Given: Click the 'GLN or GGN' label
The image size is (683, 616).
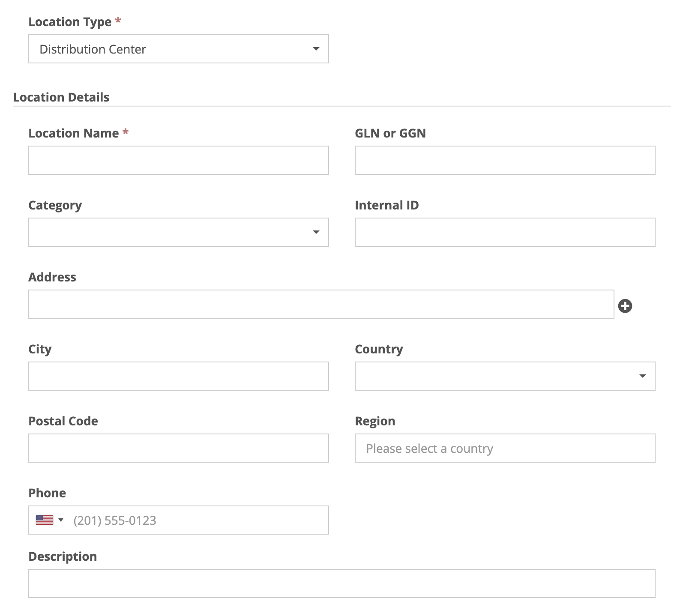Looking at the screenshot, I should (390, 133).
